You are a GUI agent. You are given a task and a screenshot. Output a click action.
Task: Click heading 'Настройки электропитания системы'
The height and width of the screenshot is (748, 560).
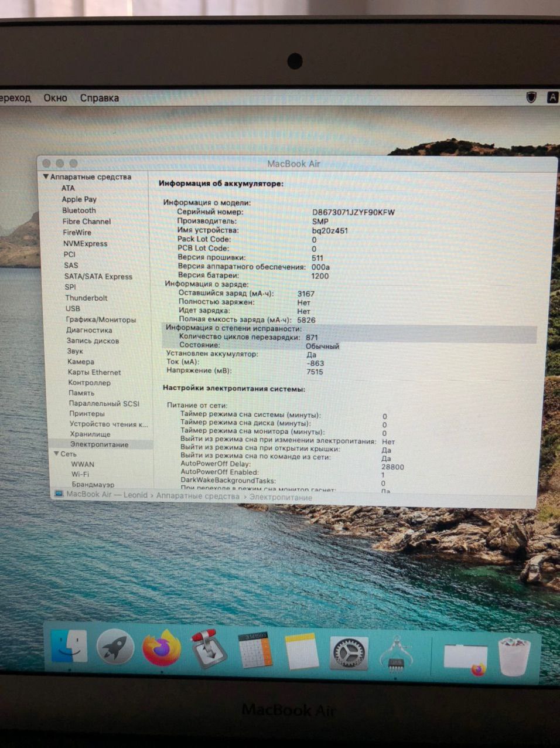pyautogui.click(x=234, y=389)
